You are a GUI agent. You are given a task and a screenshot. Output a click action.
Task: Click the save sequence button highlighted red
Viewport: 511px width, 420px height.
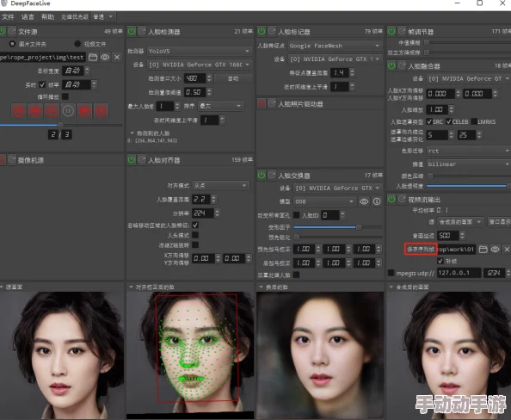click(421, 250)
